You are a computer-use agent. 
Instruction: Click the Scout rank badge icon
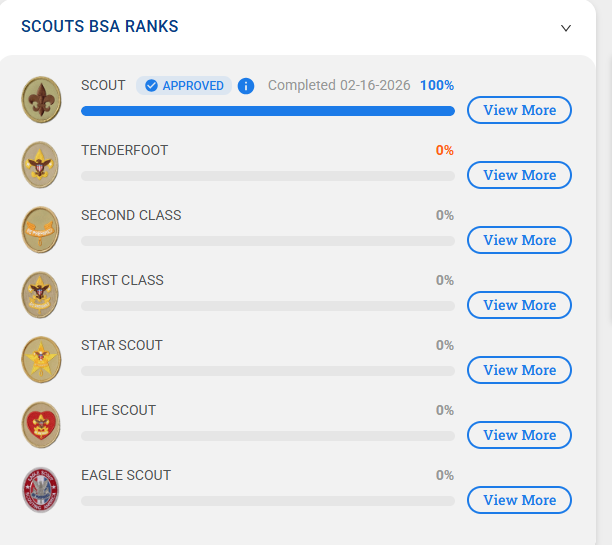click(41, 99)
